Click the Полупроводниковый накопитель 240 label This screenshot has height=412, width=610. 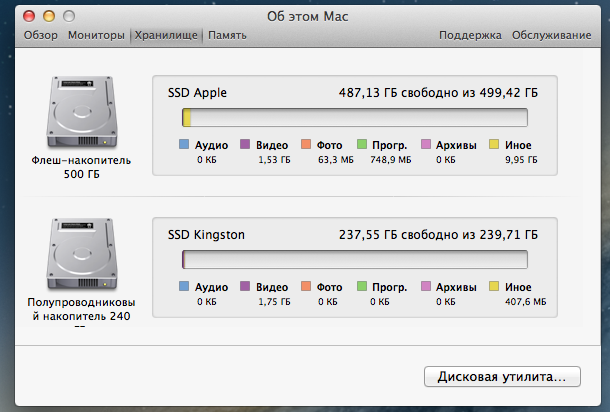(81, 311)
